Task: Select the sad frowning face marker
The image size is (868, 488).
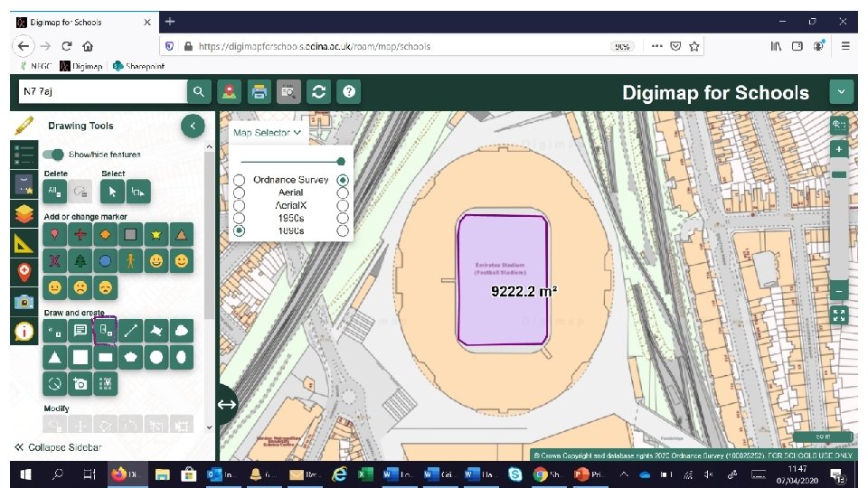Action: (x=80, y=287)
